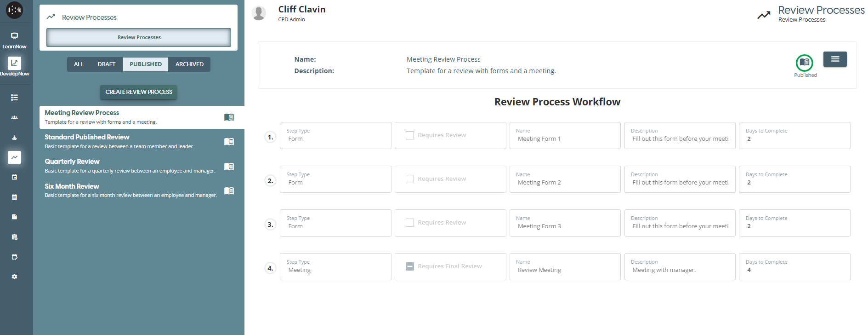Click book icon beside Quarterly Review
The width and height of the screenshot is (868, 335).
229,166
